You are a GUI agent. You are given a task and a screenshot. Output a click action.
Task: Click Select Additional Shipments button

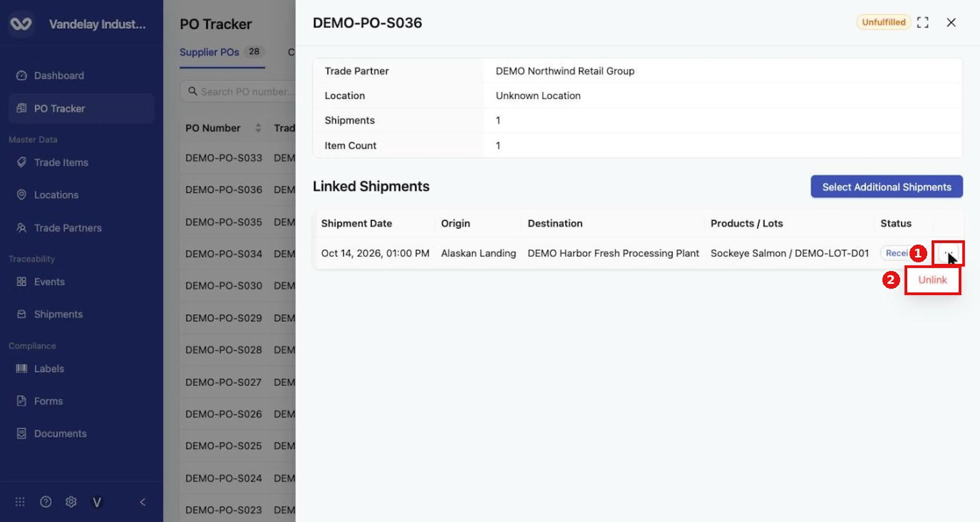coord(886,187)
